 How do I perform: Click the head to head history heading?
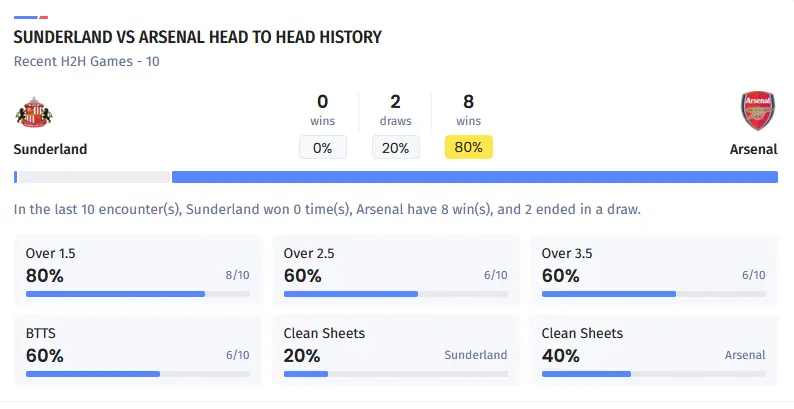pos(198,38)
